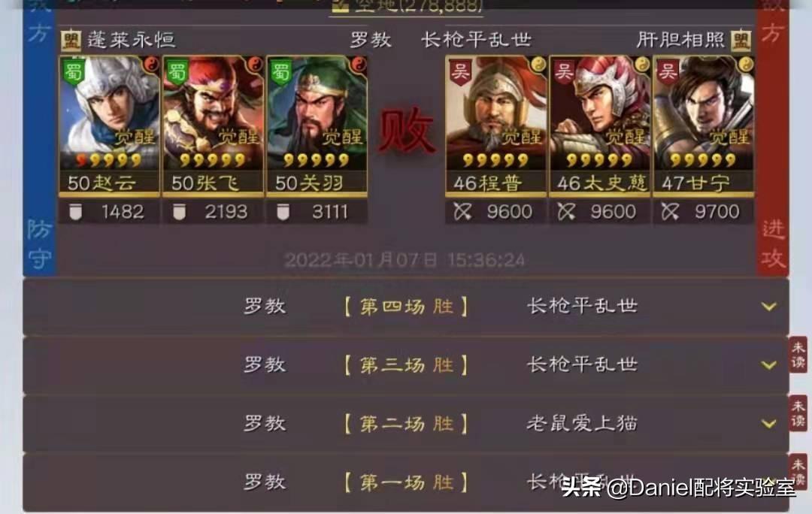Open Cheng Pu (程普) hero portrait
Viewport: 812px width, 514px height.
coord(495,125)
